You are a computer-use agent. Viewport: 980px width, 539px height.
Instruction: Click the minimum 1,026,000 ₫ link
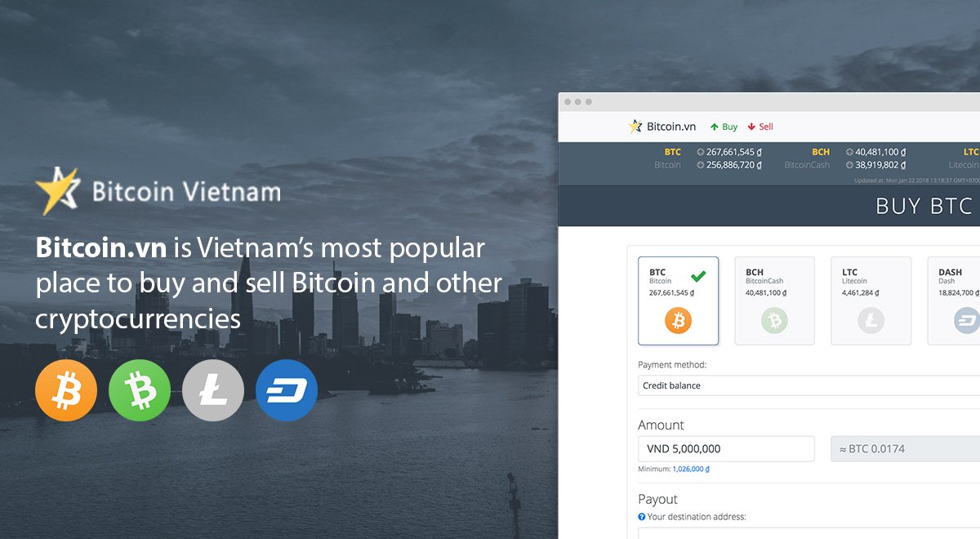(x=691, y=470)
